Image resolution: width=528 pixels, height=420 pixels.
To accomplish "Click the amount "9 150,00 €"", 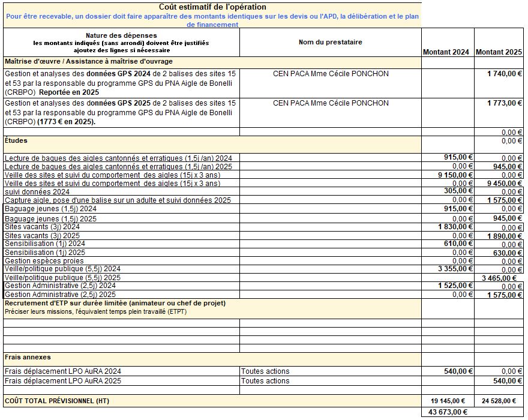I will tap(455, 175).
